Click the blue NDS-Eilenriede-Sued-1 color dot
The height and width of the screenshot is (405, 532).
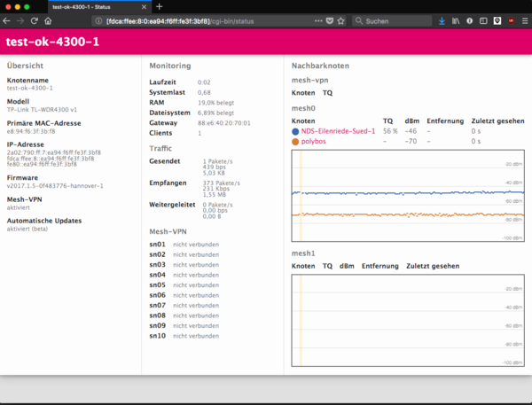295,130
